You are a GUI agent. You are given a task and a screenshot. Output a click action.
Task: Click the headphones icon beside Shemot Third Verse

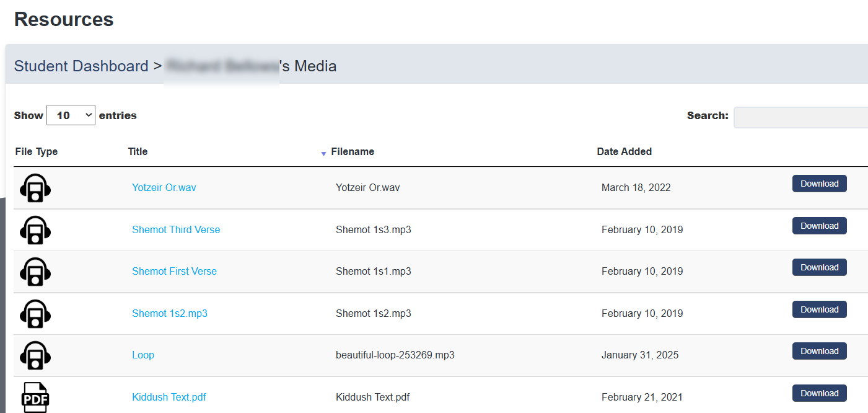coord(35,230)
